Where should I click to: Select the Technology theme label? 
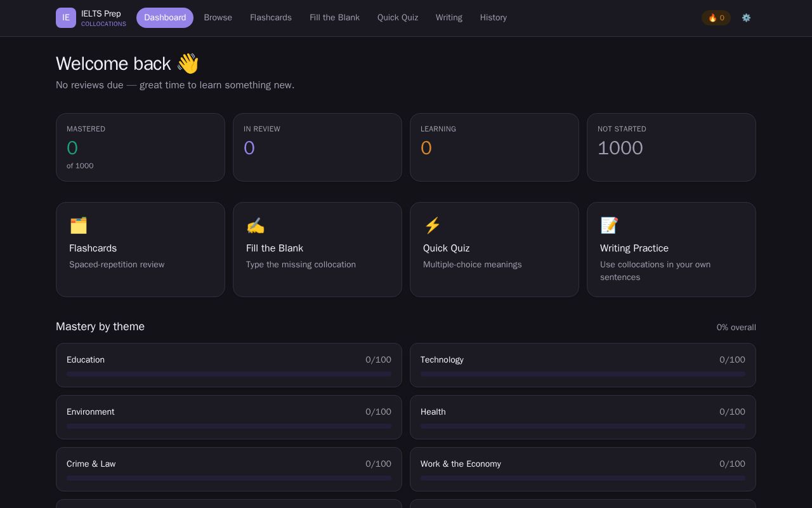coord(442,359)
